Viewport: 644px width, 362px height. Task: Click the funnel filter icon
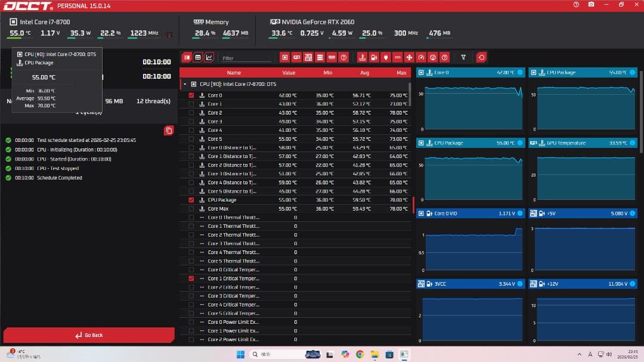pos(463,57)
